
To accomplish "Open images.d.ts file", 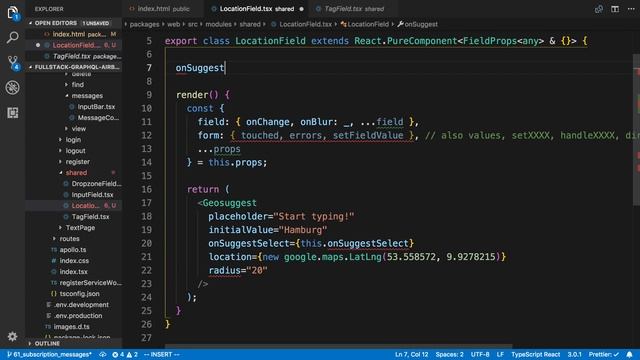I will [x=71, y=327].
